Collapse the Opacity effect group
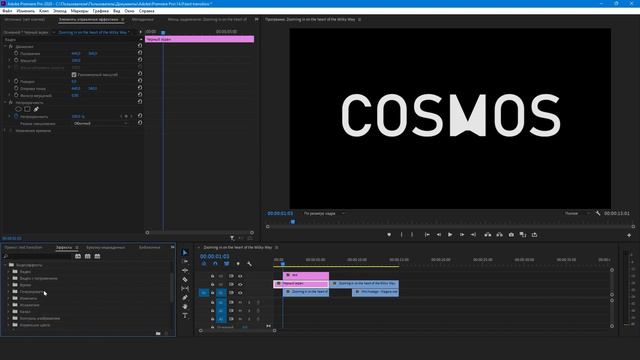This screenshot has width=640, height=360. click(5, 102)
